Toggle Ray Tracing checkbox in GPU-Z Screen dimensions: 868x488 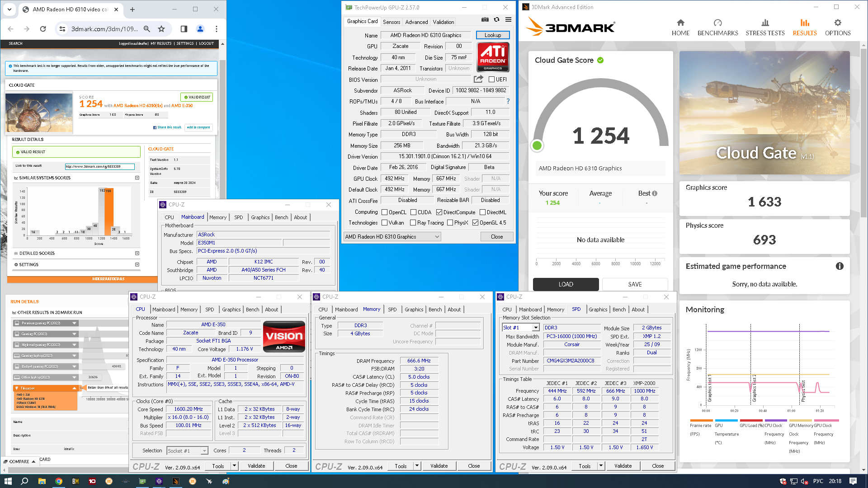[413, 223]
